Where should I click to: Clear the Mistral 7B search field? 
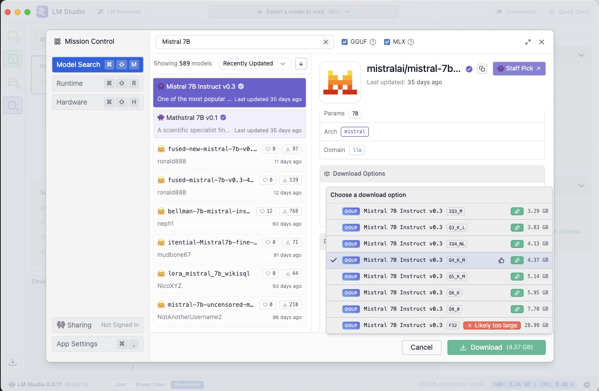coord(325,42)
